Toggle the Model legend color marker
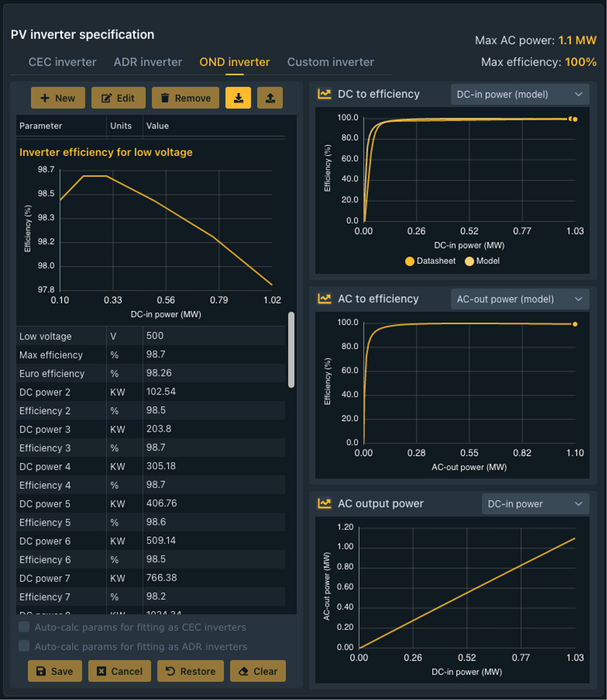607x700 pixels. pos(470,261)
